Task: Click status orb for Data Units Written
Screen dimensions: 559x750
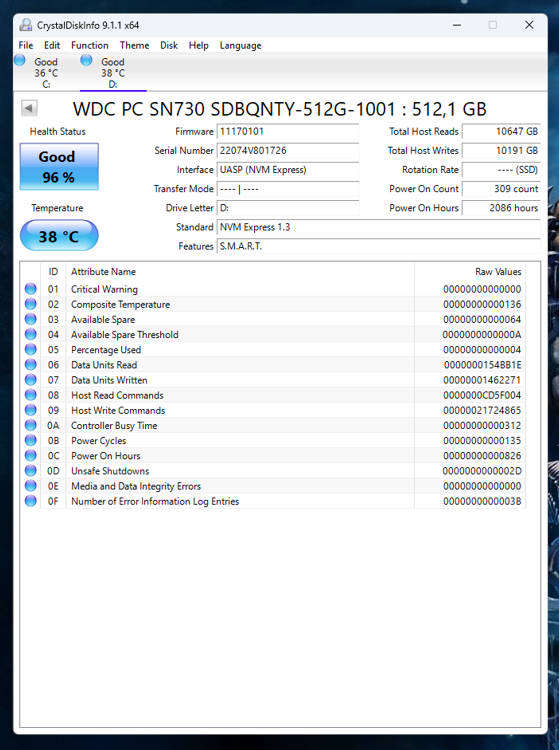Action: click(x=31, y=380)
